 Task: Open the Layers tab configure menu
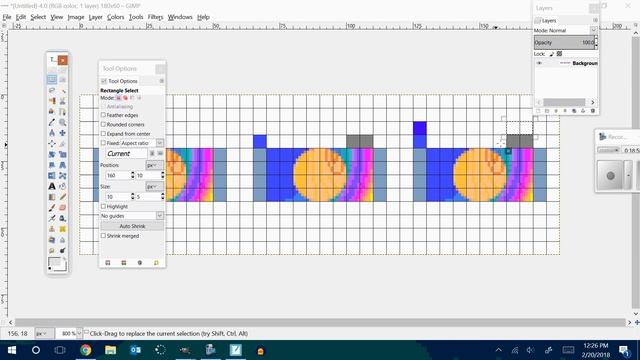(x=595, y=20)
